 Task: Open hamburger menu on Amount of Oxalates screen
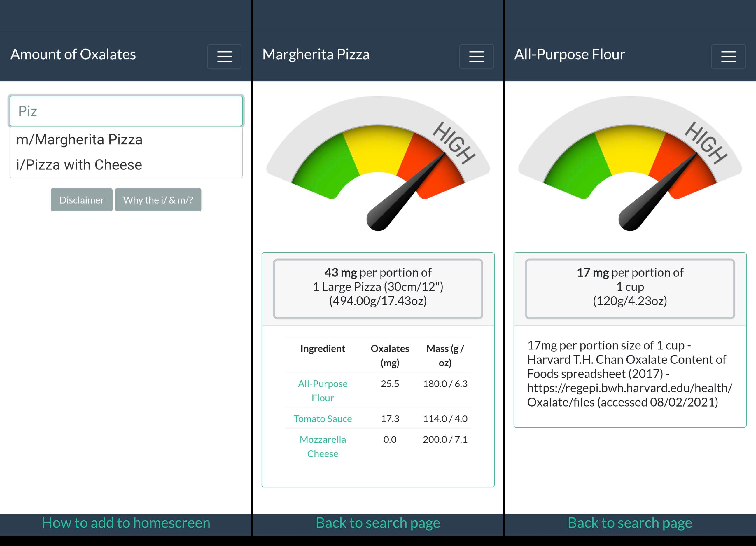(x=224, y=56)
